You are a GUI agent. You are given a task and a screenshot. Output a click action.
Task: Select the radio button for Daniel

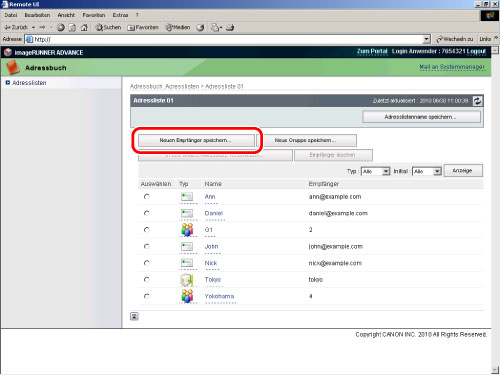pos(146,213)
